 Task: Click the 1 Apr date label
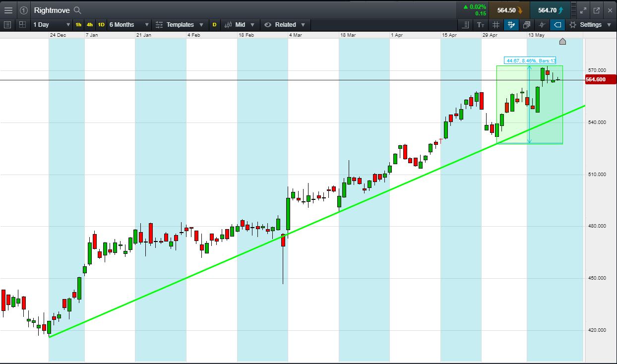tap(397, 35)
